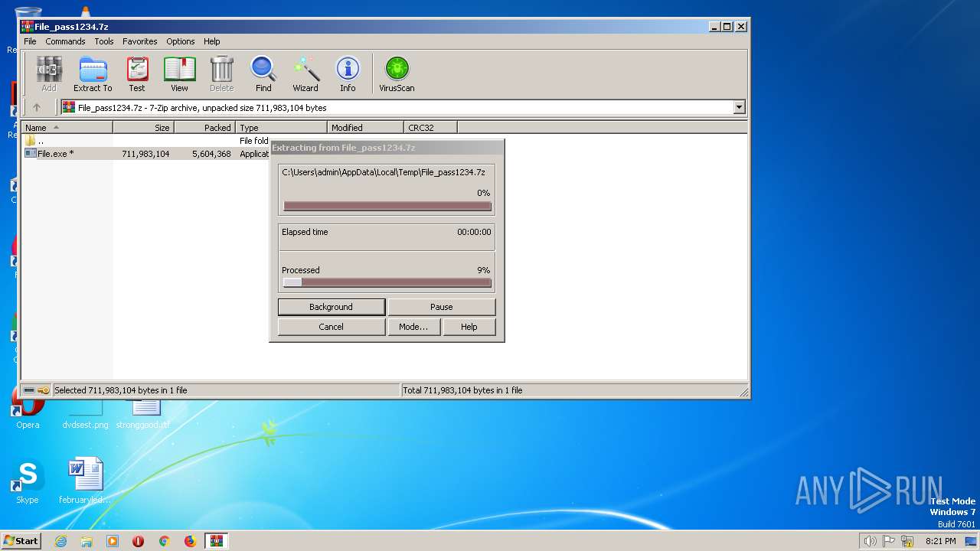The width and height of the screenshot is (980, 551).
Task: Open the Extract To tool
Action: click(93, 74)
